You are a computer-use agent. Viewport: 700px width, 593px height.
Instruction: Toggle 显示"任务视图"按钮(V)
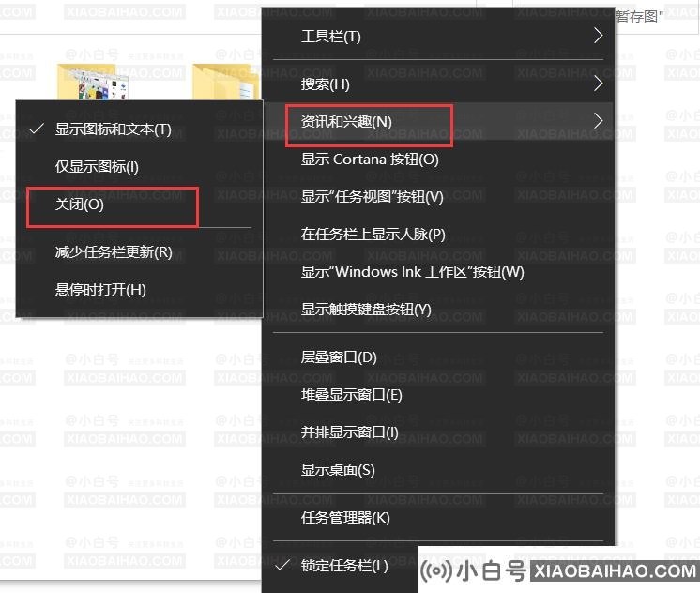[438, 196]
